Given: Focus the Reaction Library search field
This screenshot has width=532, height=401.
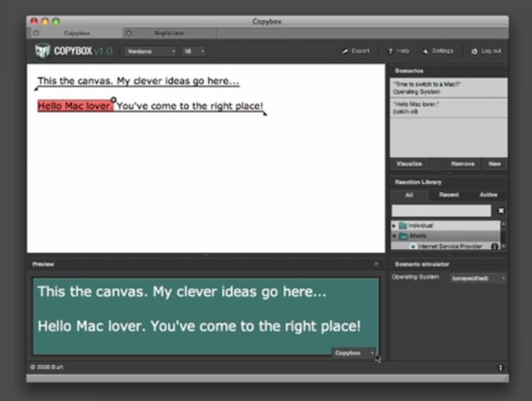Looking at the screenshot, I should 441,211.
